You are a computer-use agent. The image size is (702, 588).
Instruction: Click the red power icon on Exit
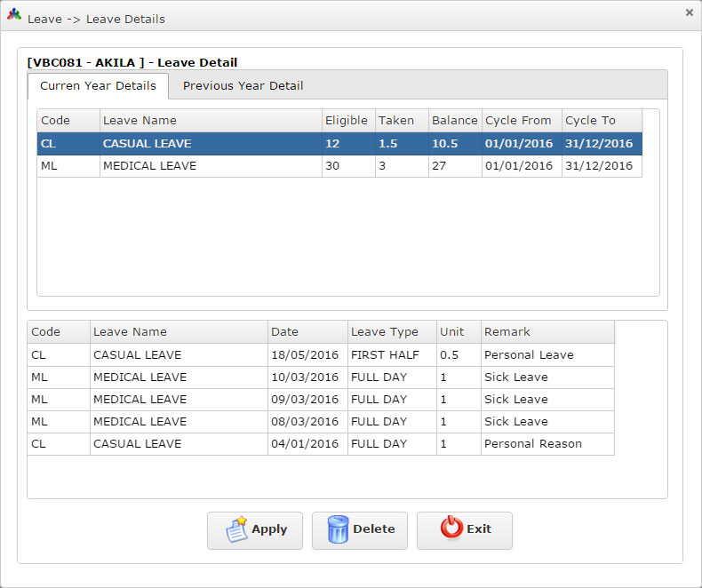pyautogui.click(x=451, y=528)
